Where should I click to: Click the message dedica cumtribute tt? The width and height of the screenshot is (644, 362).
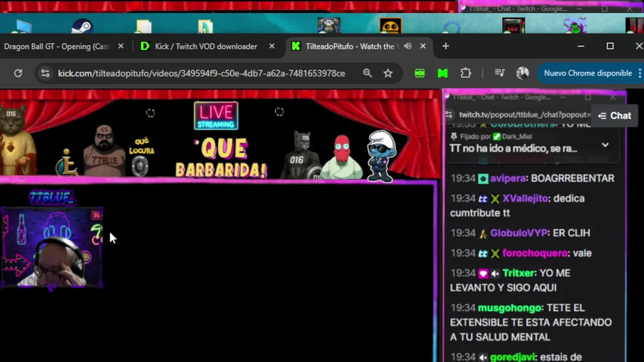tap(517, 206)
